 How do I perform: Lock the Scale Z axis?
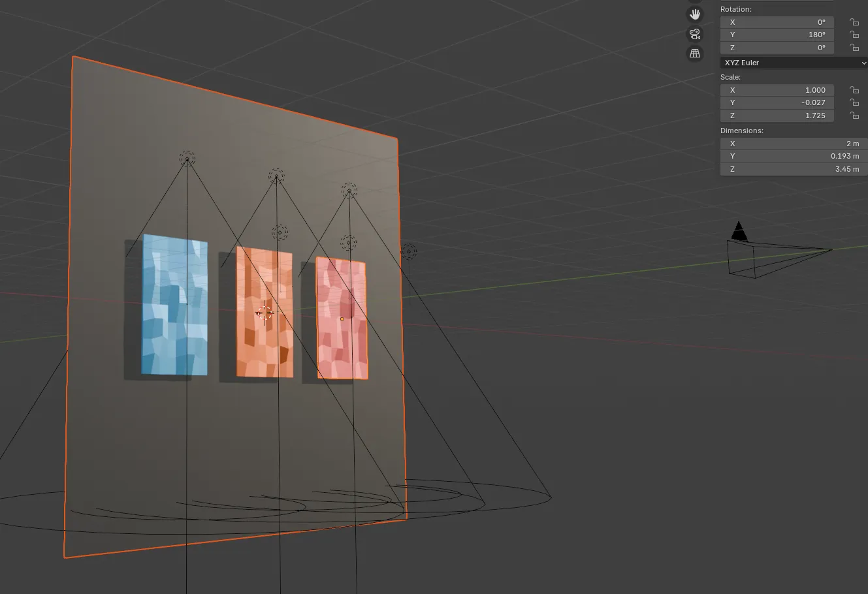click(x=854, y=116)
